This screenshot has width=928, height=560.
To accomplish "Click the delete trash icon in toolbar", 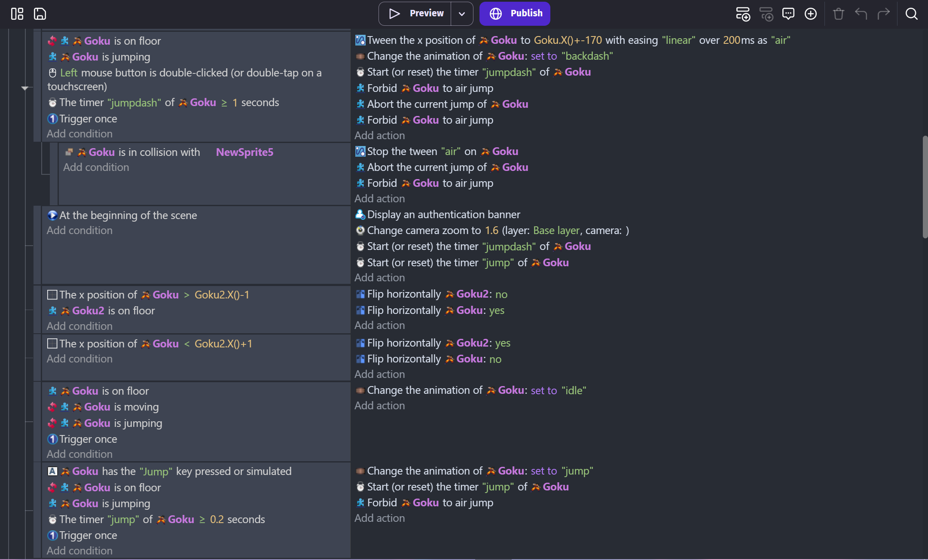I will pyautogui.click(x=838, y=14).
